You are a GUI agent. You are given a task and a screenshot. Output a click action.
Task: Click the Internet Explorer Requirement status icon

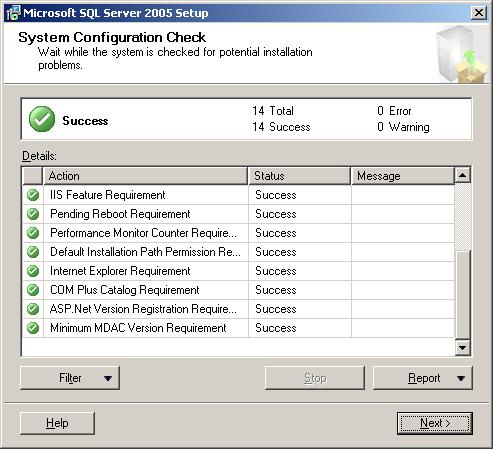click(33, 271)
